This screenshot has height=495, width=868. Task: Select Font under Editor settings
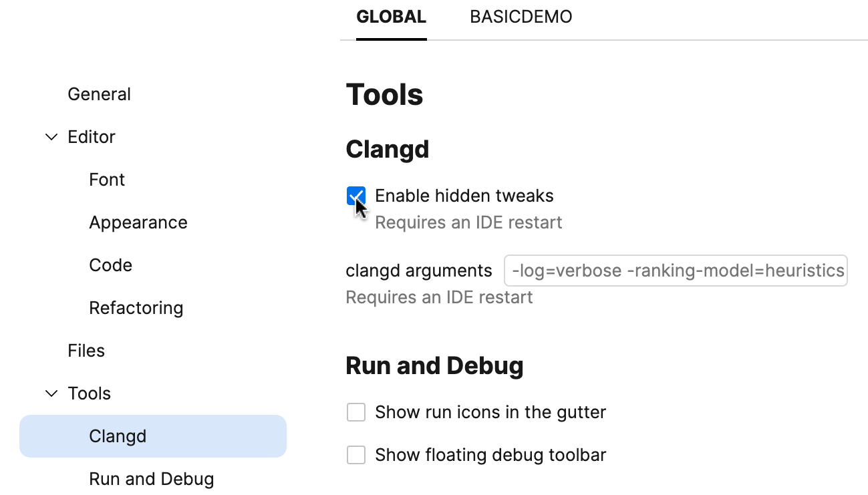coord(106,180)
